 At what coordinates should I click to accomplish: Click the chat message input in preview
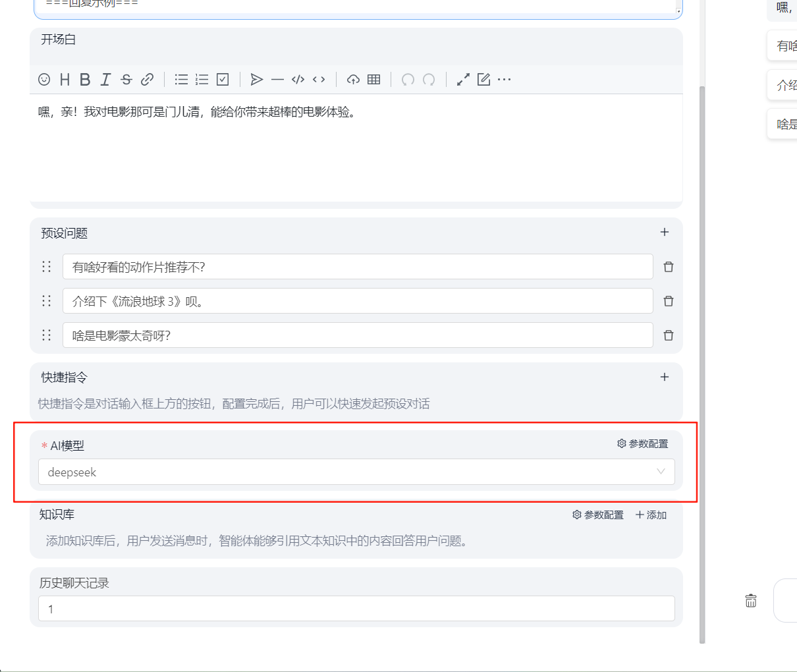click(x=785, y=600)
